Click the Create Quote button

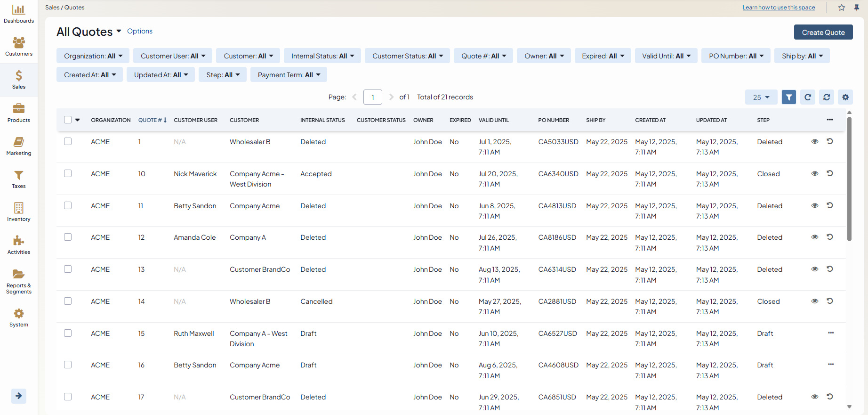pyautogui.click(x=823, y=32)
